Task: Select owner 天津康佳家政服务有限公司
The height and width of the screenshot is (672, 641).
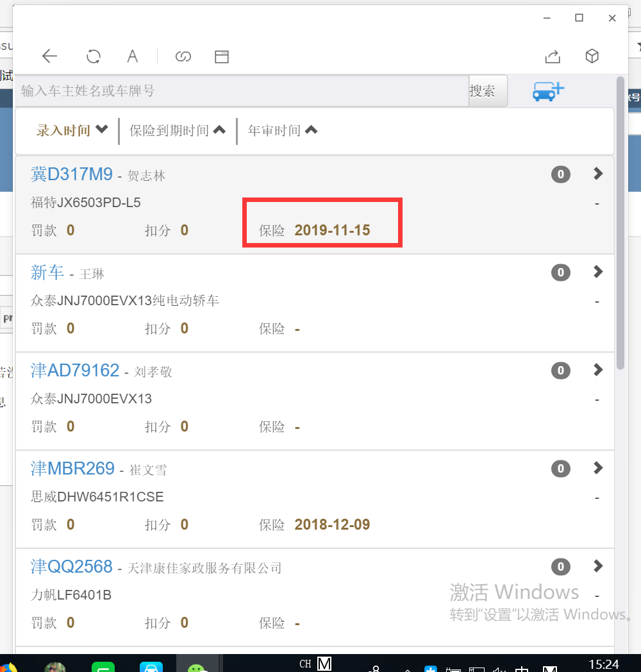Action: click(204, 568)
